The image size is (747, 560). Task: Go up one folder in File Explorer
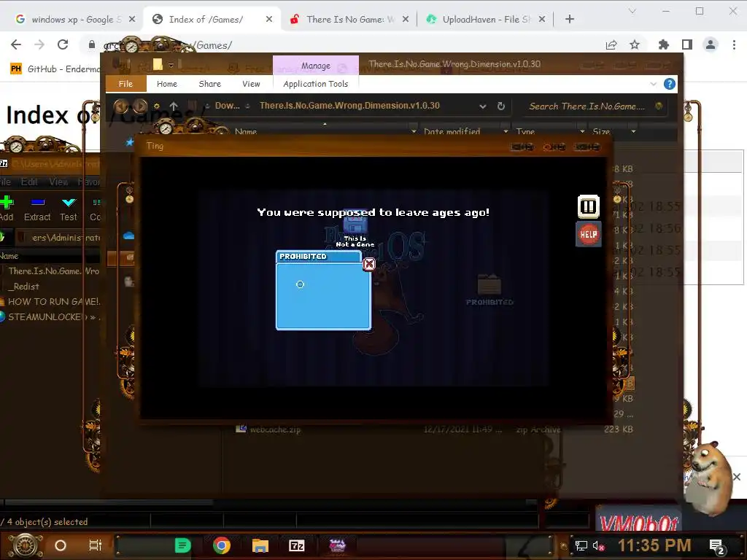pyautogui.click(x=174, y=106)
